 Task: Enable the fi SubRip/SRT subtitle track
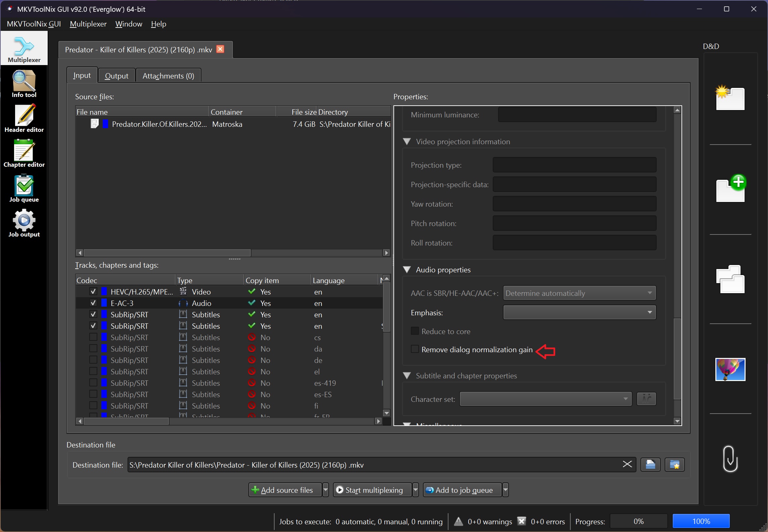click(93, 406)
